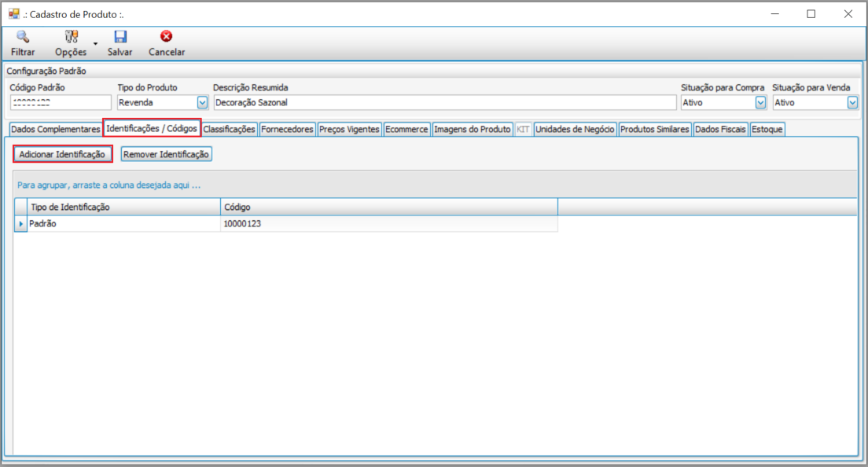The image size is (868, 467).
Task: Select the disabled KIT tab
Action: (x=523, y=129)
